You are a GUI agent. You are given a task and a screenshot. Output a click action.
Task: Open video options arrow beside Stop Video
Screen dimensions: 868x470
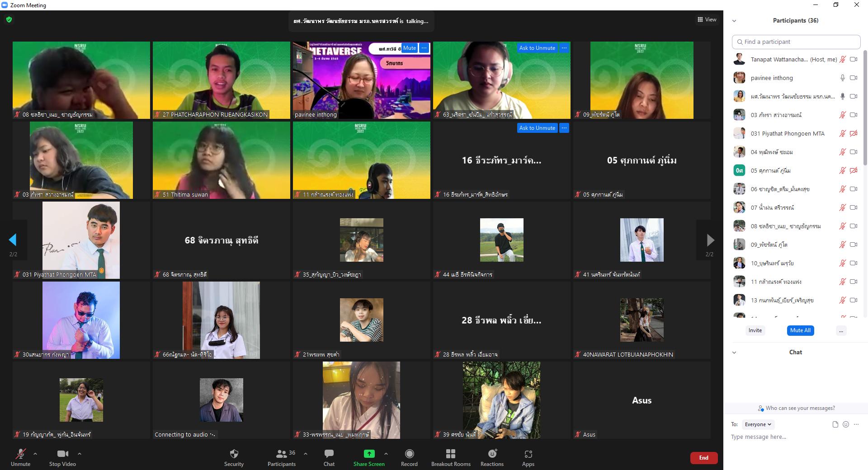click(x=80, y=454)
